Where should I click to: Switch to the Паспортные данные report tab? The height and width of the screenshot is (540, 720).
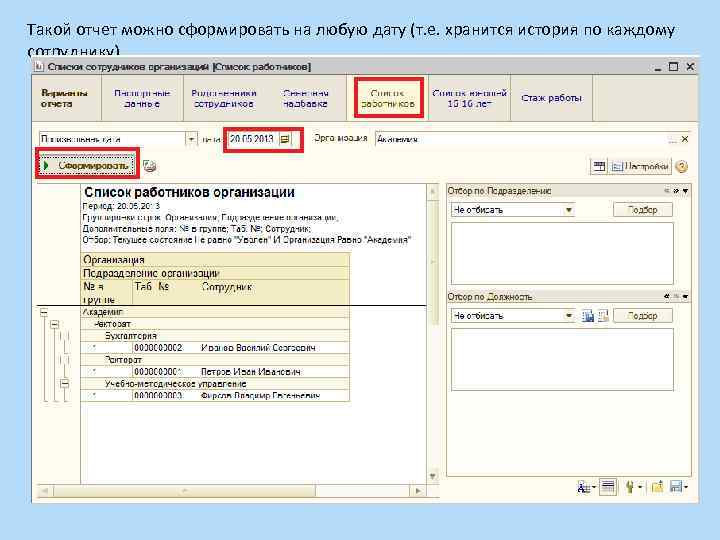(x=142, y=98)
